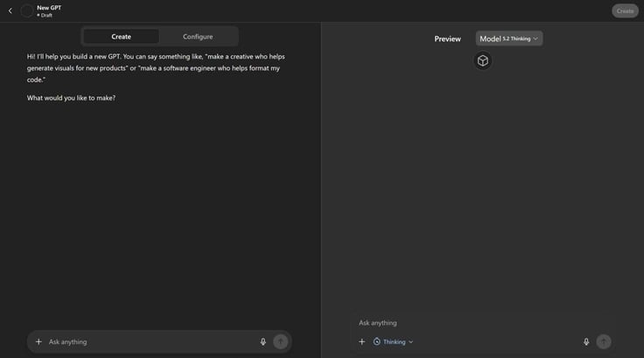Image resolution: width=644 pixels, height=358 pixels.
Task: Click the Preview heading text
Action: coord(447,39)
